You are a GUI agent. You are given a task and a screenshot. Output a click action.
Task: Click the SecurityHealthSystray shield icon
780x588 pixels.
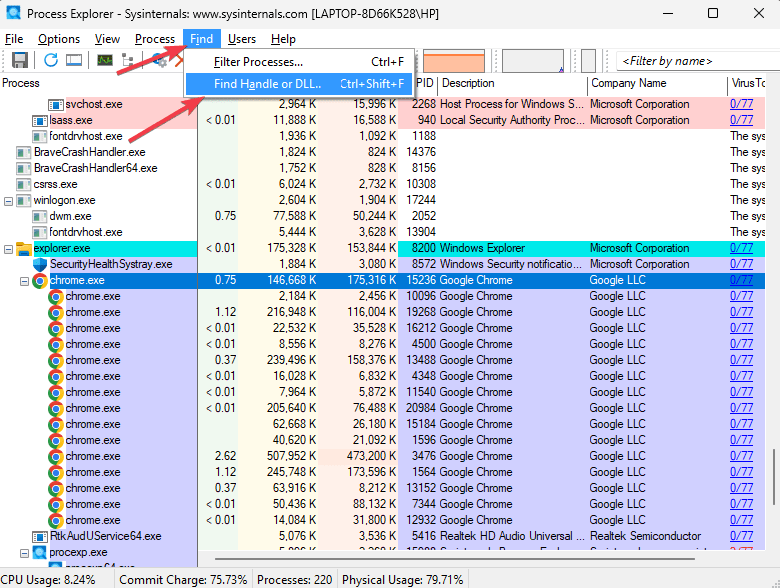tap(40, 265)
